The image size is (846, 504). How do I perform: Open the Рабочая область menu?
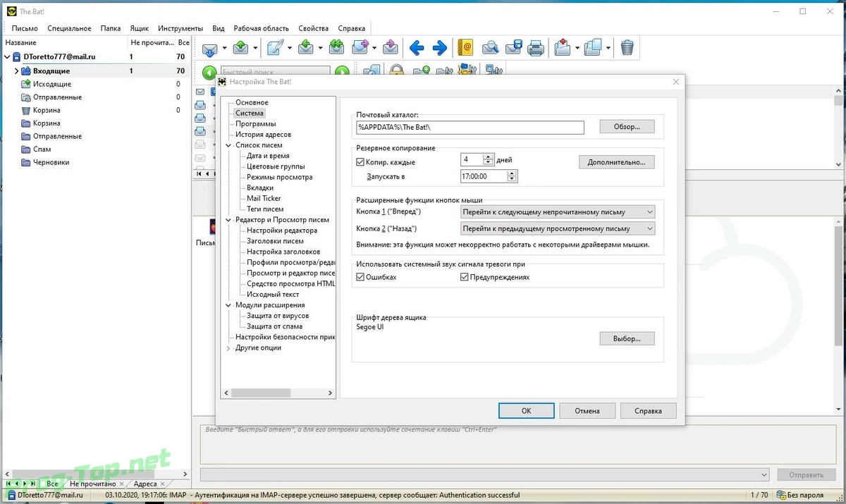point(261,28)
